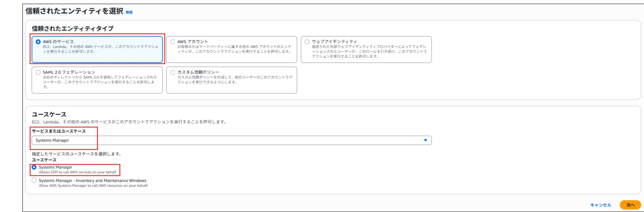Pick the SAML 2.0 フェデレーション radio button
Viewport: 644px width, 212px height.
point(38,72)
